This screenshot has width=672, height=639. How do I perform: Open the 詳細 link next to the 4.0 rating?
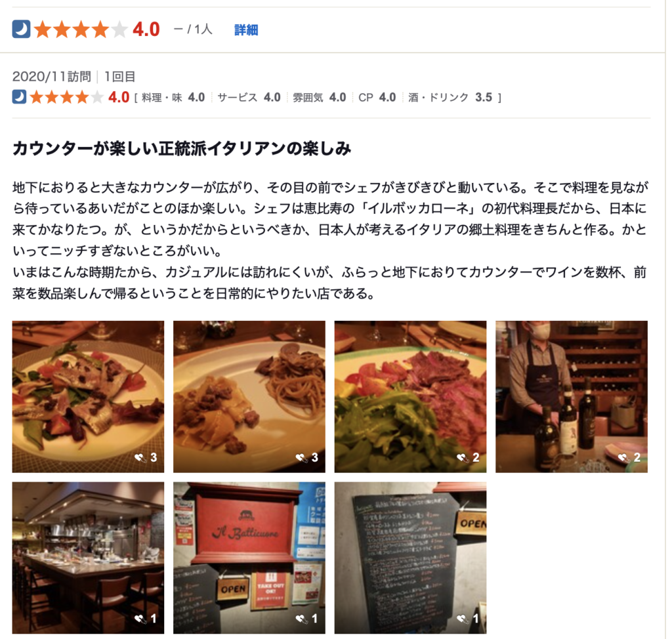[246, 30]
